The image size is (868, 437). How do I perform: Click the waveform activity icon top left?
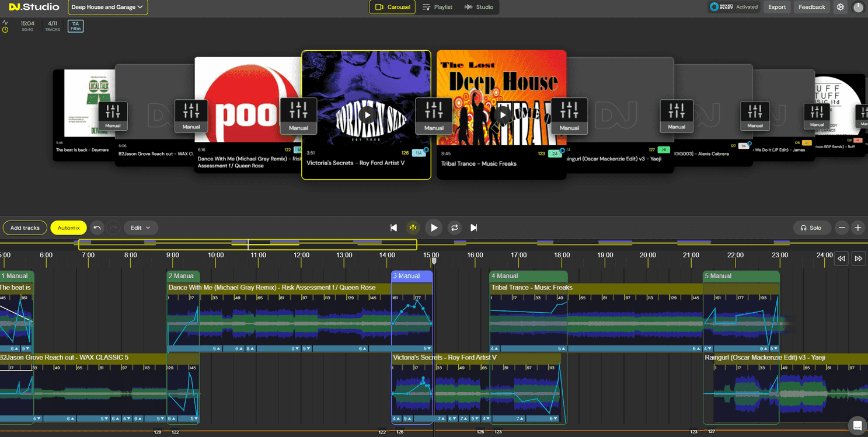pyautogui.click(x=6, y=22)
